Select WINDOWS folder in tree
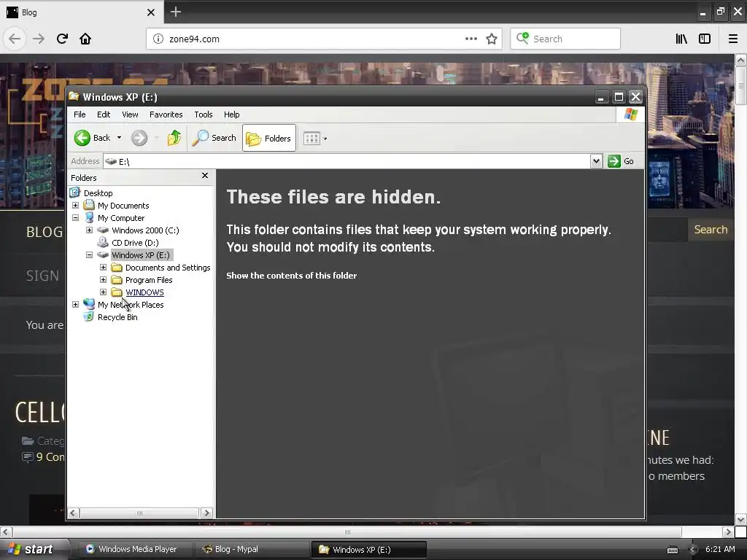The height and width of the screenshot is (560, 747). 144,292
